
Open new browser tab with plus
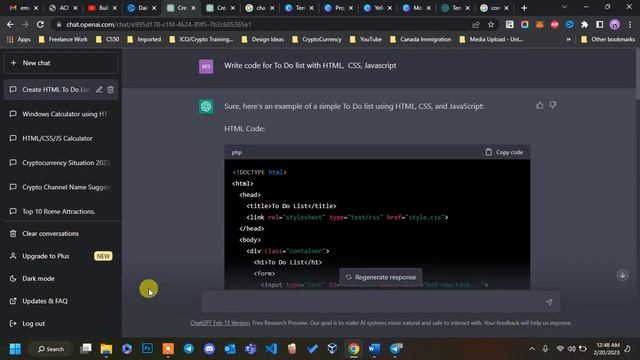click(524, 8)
